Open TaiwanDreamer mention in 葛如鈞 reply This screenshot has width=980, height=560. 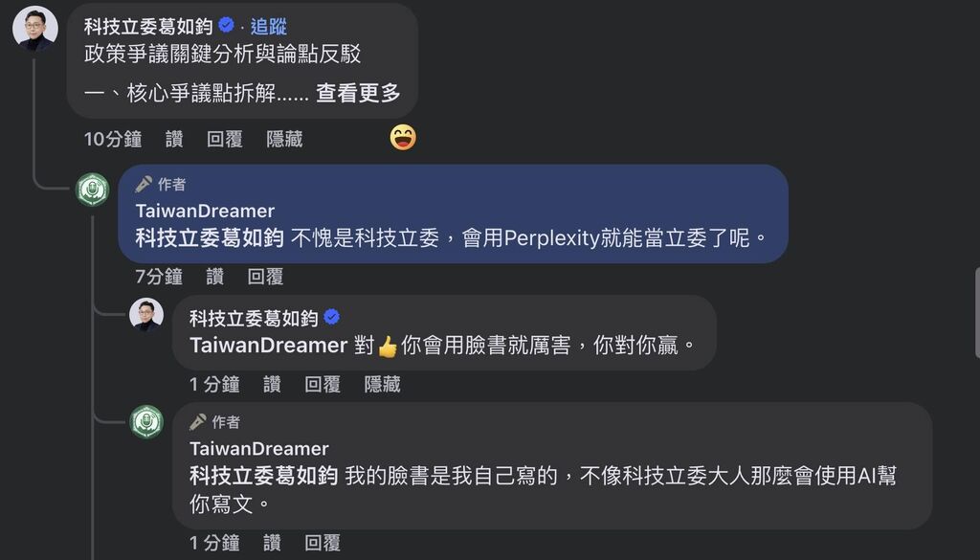[269, 345]
